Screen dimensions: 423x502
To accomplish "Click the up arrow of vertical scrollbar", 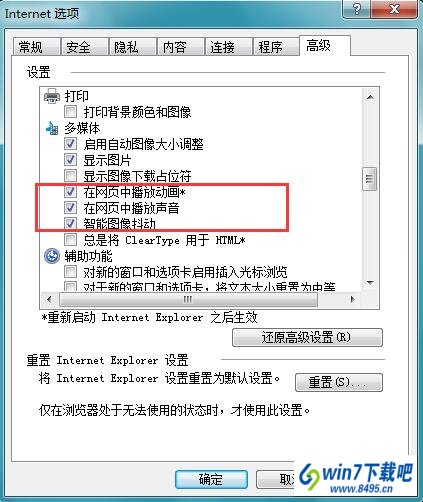I will [370, 97].
